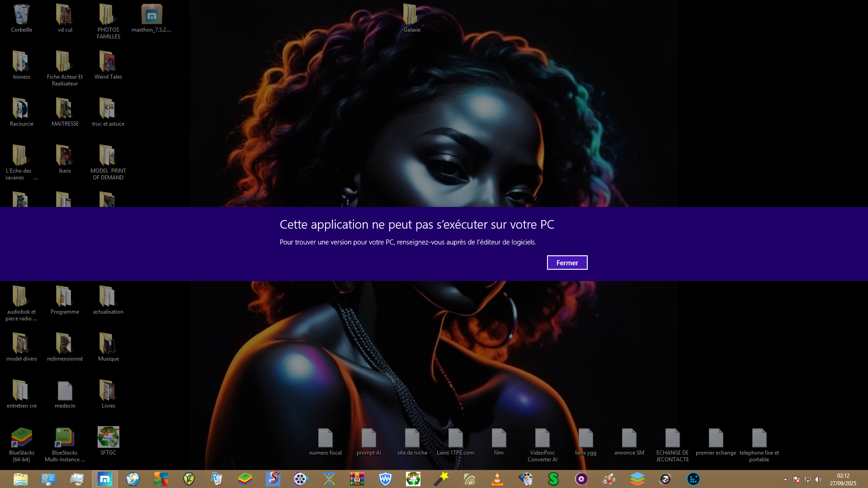Open the network tray icon
Image resolution: width=868 pixels, height=488 pixels.
[x=807, y=479]
